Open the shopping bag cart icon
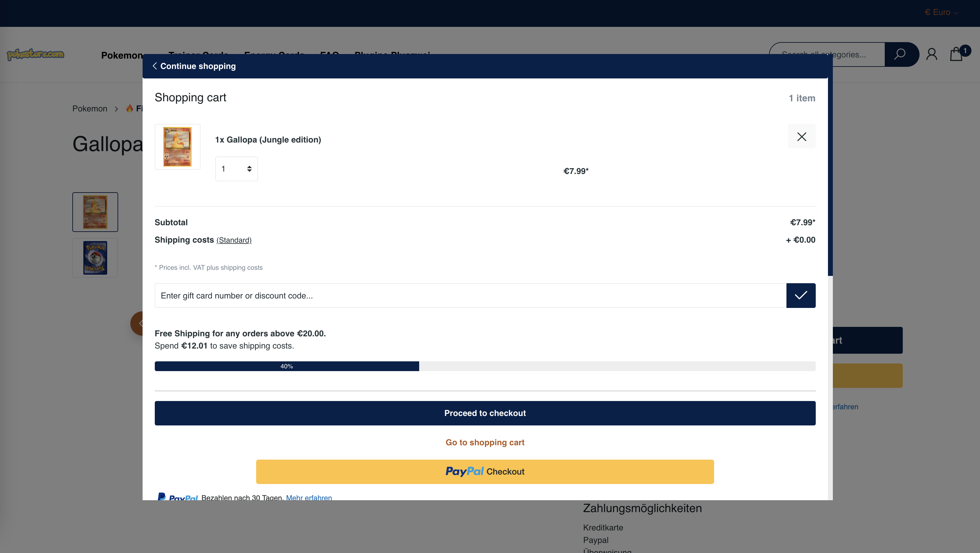Image resolution: width=980 pixels, height=553 pixels. tap(956, 54)
